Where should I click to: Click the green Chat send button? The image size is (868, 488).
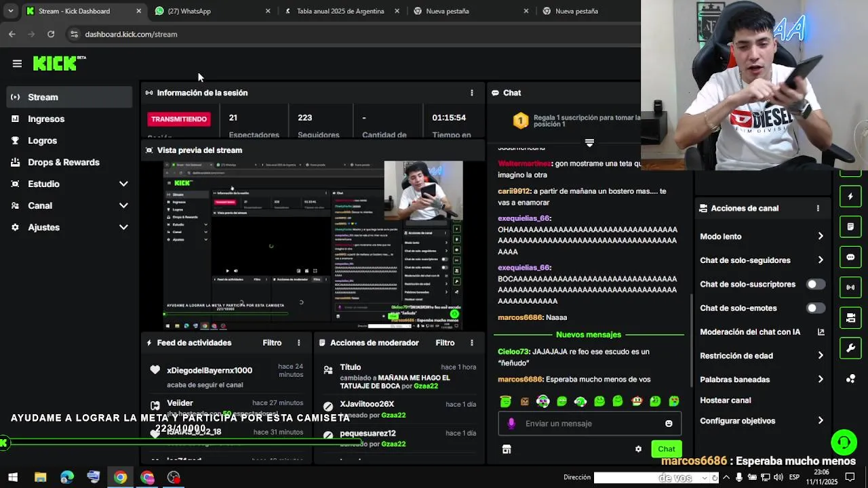pyautogui.click(x=666, y=449)
